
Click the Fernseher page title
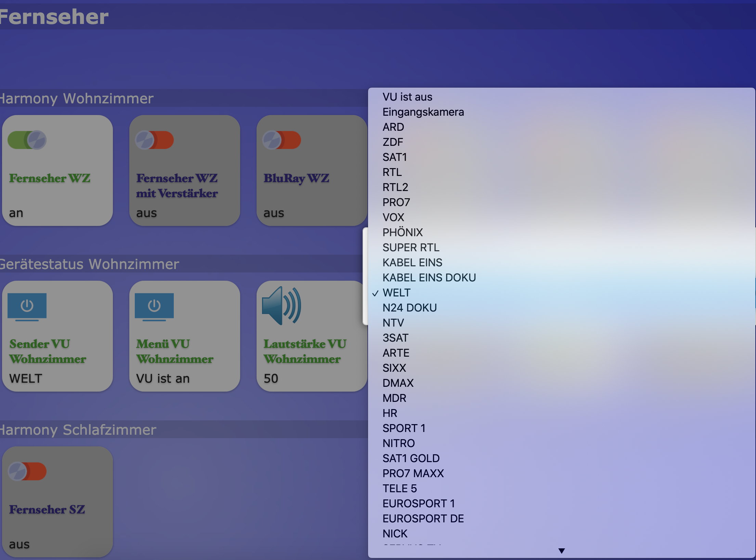tap(54, 17)
